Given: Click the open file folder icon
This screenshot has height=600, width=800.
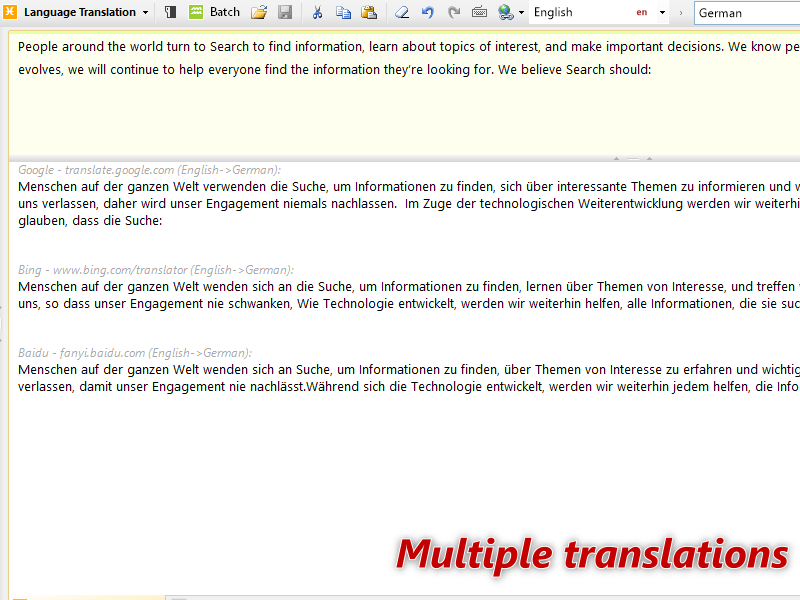Looking at the screenshot, I should click(x=259, y=12).
